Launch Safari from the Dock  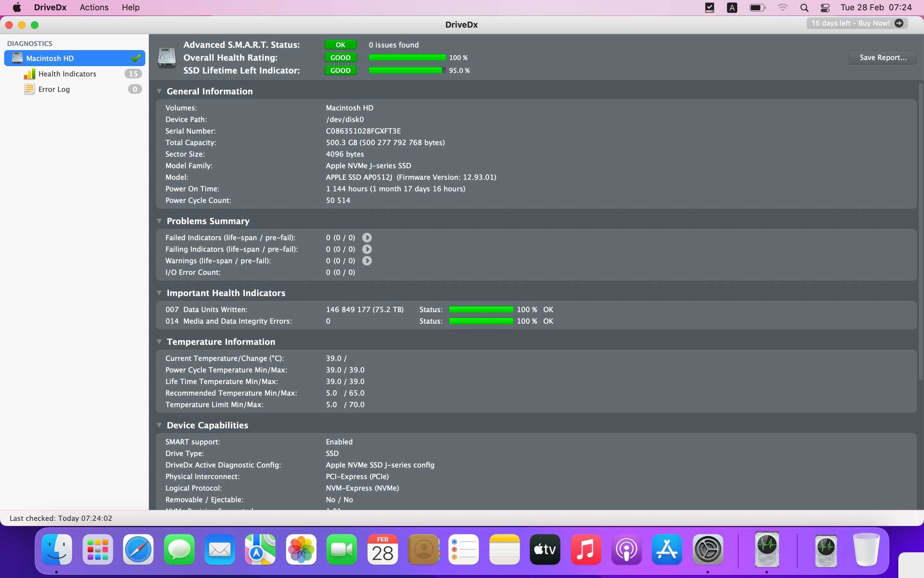(x=138, y=549)
